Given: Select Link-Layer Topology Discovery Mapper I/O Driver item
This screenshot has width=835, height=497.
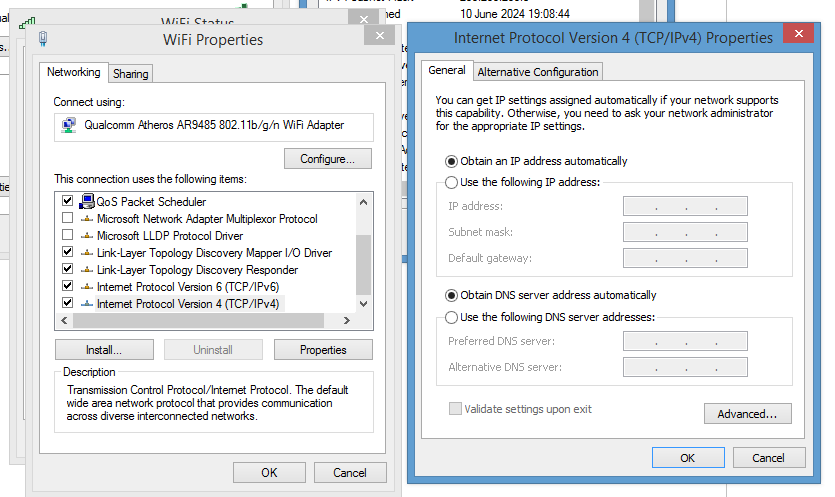Looking at the screenshot, I should click(214, 253).
